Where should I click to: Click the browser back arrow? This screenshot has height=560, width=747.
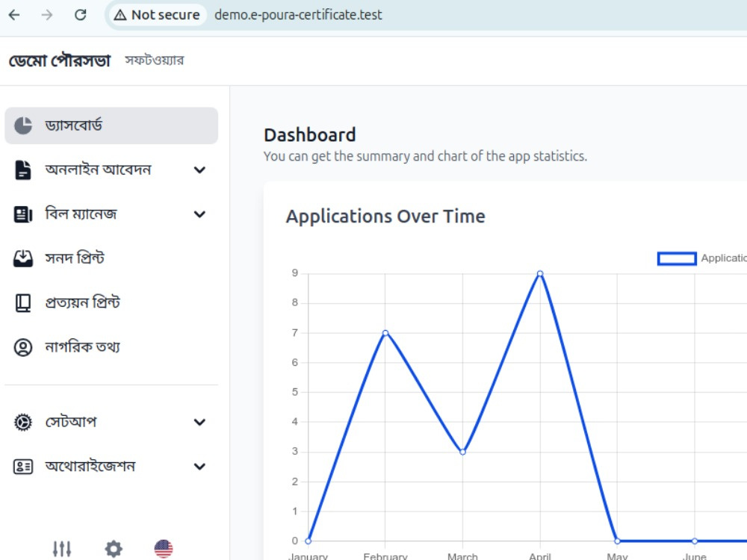click(x=14, y=15)
